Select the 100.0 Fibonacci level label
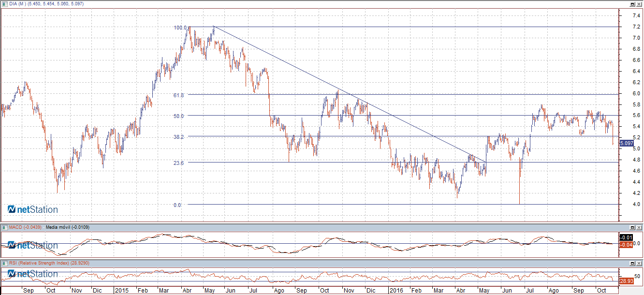 pyautogui.click(x=180, y=28)
